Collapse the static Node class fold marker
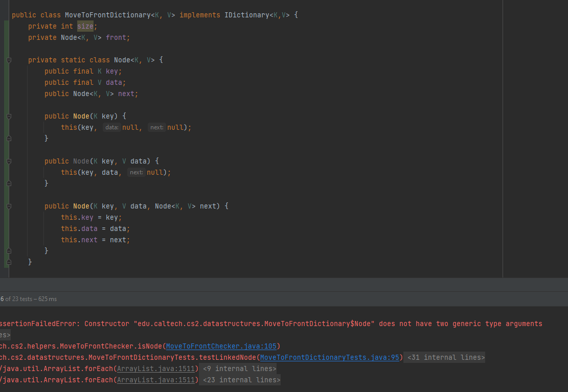This screenshot has width=568, height=392. coord(9,60)
